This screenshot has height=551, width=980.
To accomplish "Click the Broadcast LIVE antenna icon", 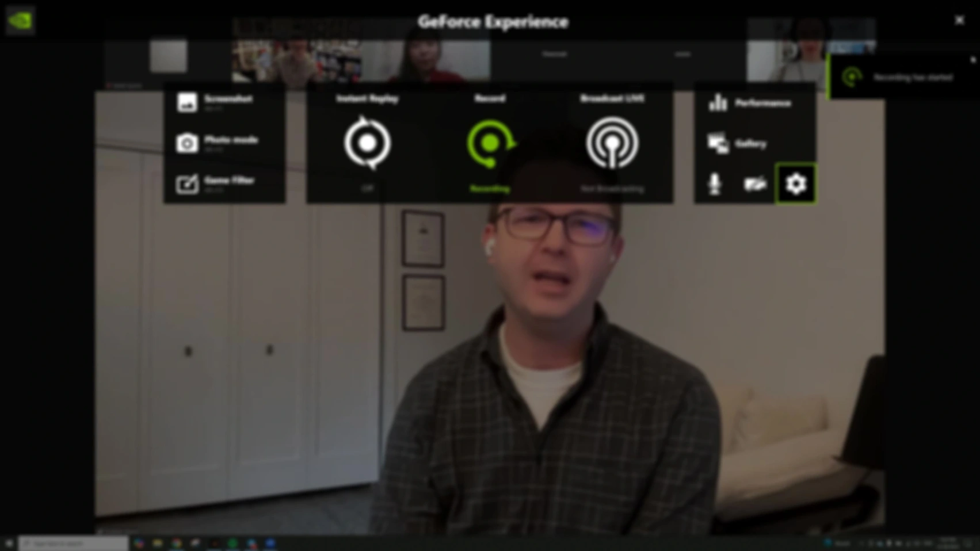I will pyautogui.click(x=612, y=143).
